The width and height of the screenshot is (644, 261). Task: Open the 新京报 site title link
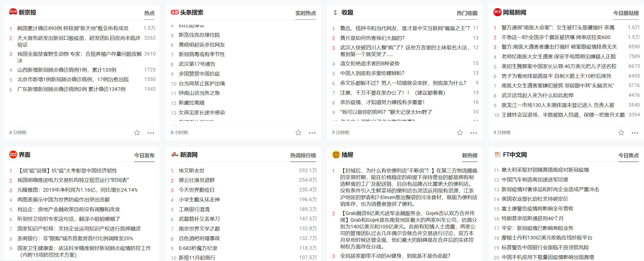pos(27,12)
